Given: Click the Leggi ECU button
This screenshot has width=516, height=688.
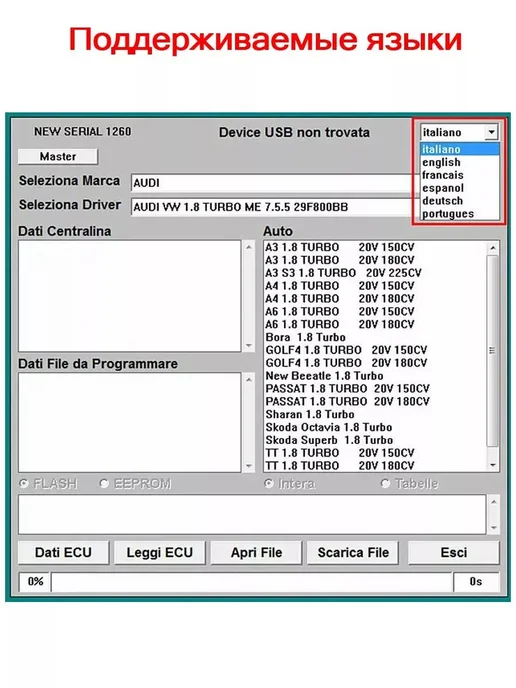Looking at the screenshot, I should point(160,552).
